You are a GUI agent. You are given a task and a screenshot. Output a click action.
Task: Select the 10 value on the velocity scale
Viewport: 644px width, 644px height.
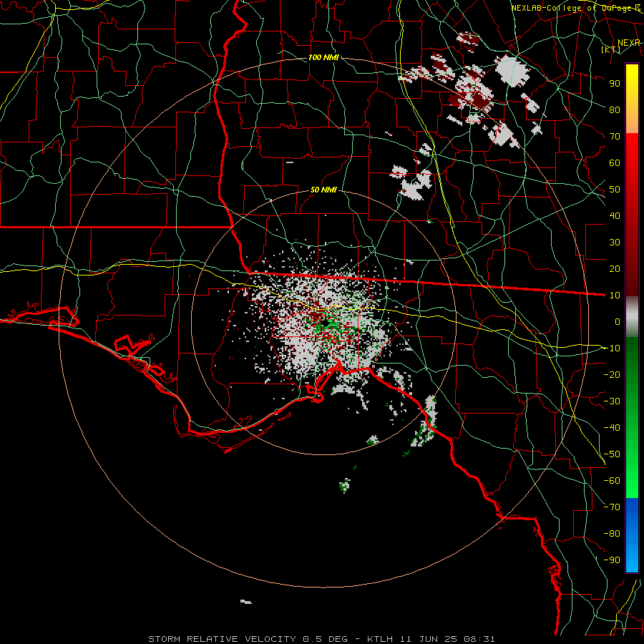(615, 296)
